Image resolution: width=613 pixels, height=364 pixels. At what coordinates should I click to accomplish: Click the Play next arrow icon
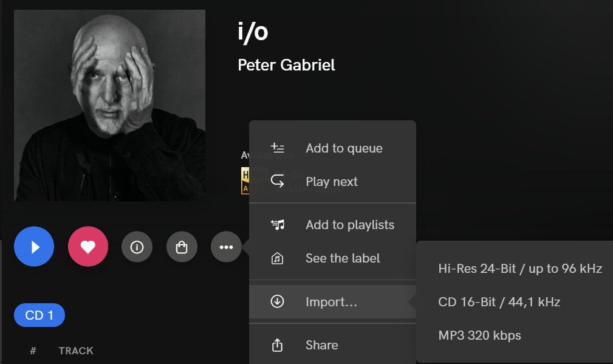point(278,182)
